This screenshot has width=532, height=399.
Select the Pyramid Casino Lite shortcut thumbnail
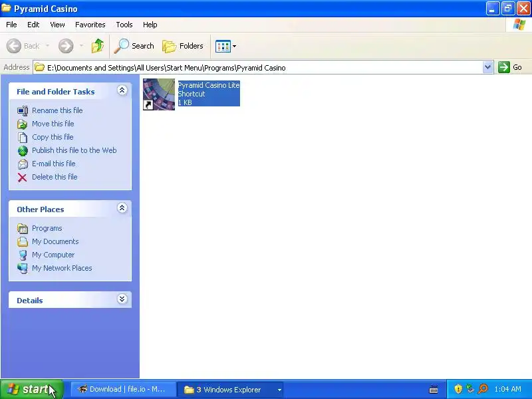159,94
